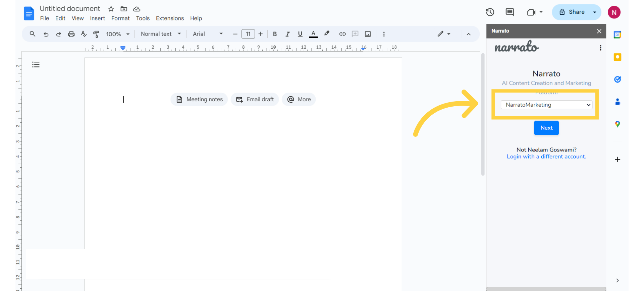The height and width of the screenshot is (291, 644).
Task: Open Google Keep in the side panel
Action: (618, 57)
